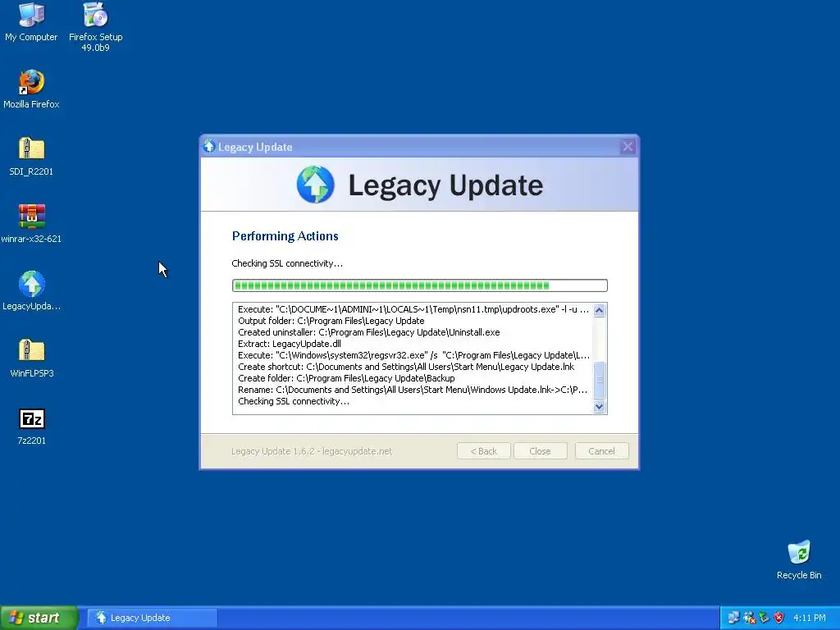Click the Legacy Update globe logo in header
This screenshot has width=840, height=630.
coord(316,185)
